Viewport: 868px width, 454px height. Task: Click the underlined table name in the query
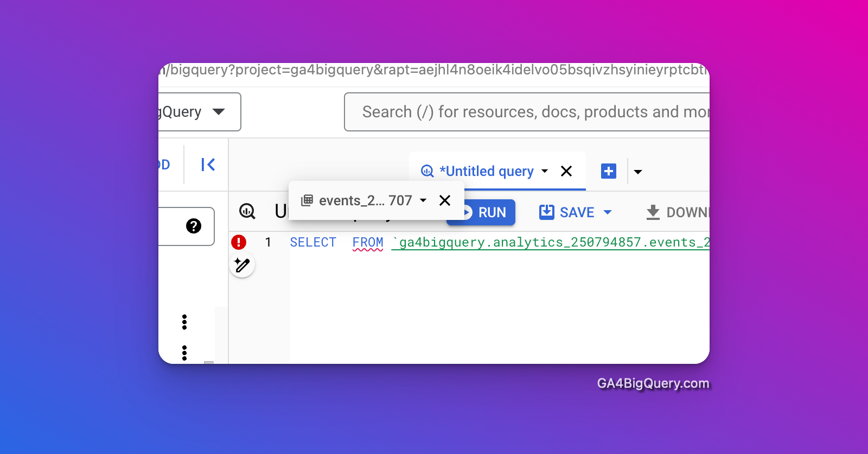[551, 242]
